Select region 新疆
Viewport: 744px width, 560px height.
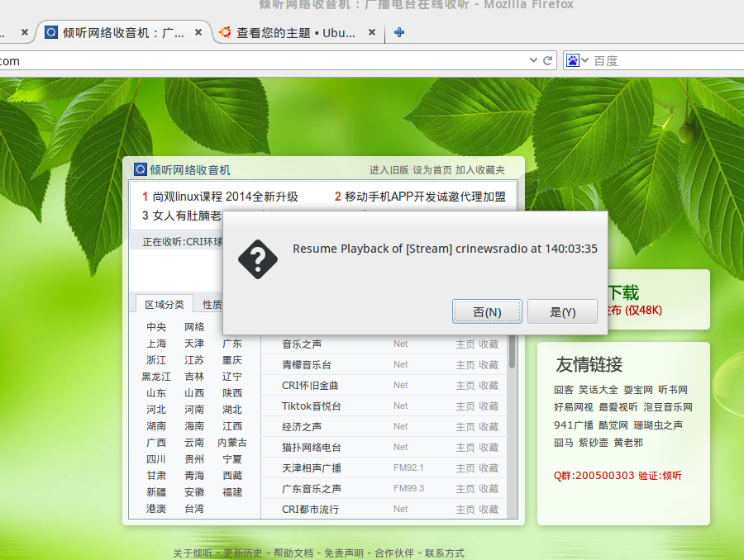coord(156,492)
